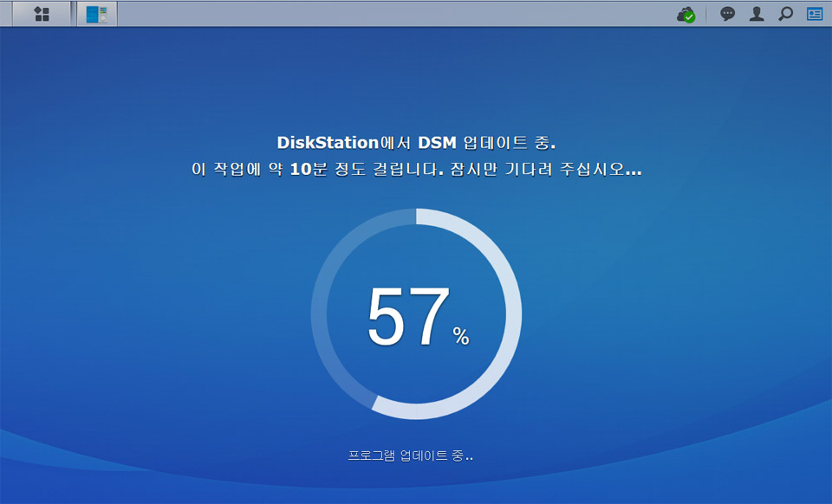Open the DSM Main Menu icon
The image size is (832, 504).
[42, 14]
